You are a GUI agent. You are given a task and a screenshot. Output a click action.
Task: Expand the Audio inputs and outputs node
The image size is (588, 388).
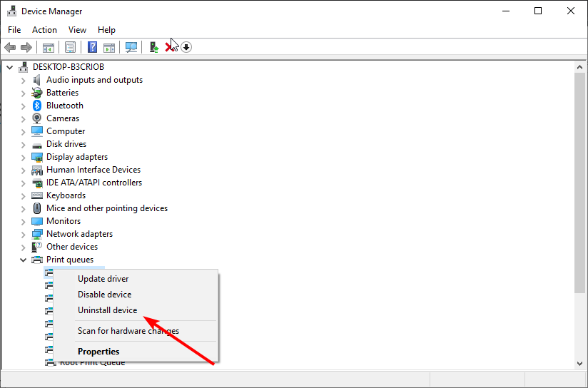pyautogui.click(x=24, y=81)
